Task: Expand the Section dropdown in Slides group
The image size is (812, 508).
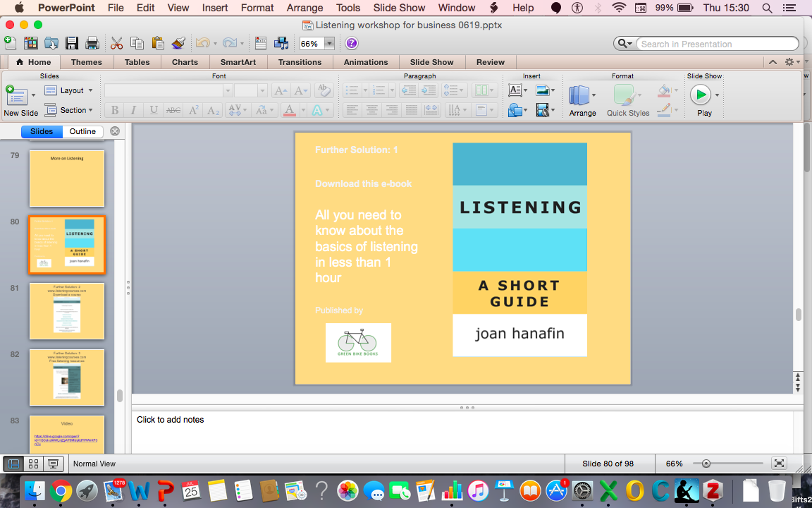Action: (91, 110)
